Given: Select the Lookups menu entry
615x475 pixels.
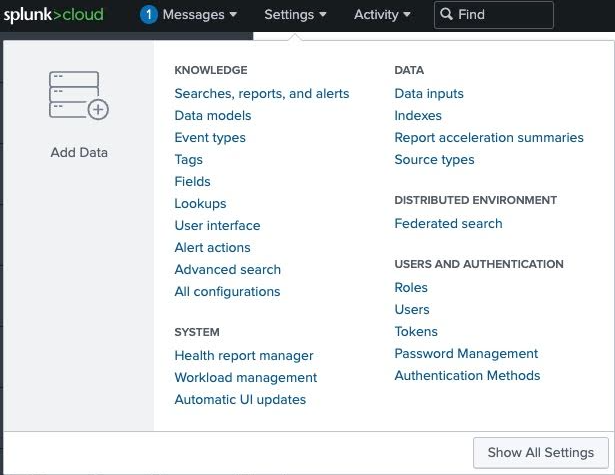Looking at the screenshot, I should 200,203.
